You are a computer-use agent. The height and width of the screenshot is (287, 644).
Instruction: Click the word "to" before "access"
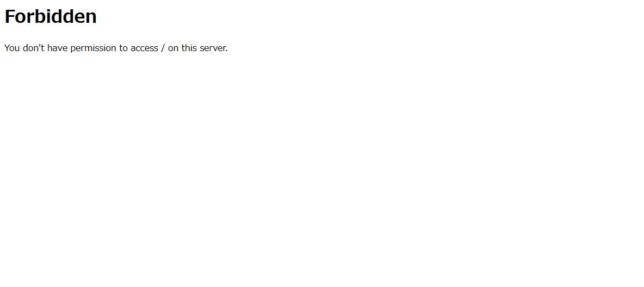click(x=123, y=48)
